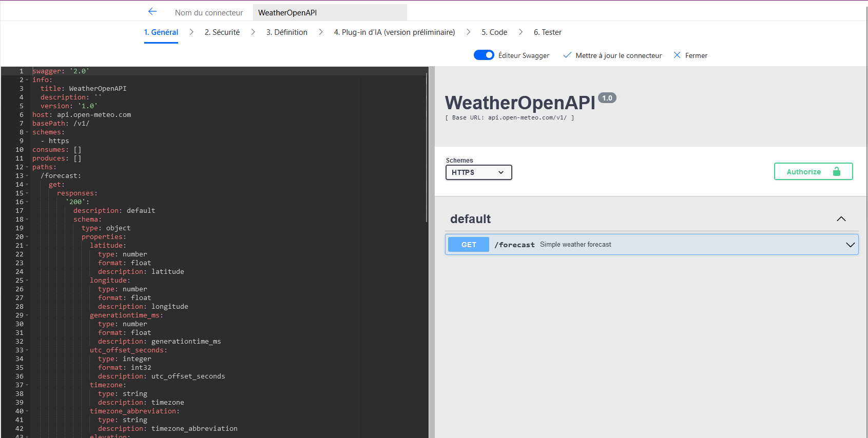The image size is (868, 438).
Task: Click the format: int32 line
Action: [x=125, y=368]
